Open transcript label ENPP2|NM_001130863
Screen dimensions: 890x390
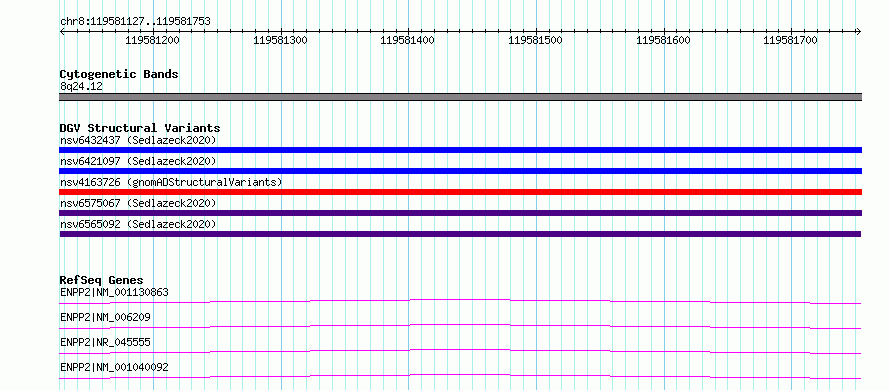point(114,292)
